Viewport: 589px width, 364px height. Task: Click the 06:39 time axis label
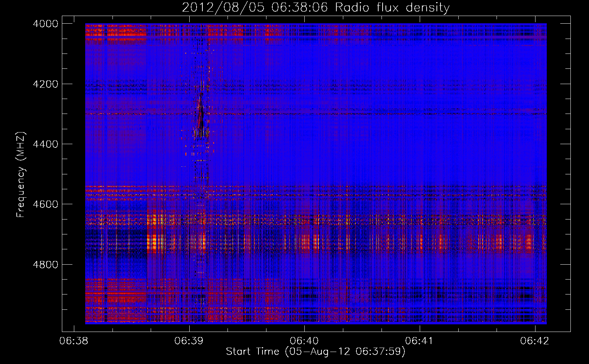[x=189, y=341]
